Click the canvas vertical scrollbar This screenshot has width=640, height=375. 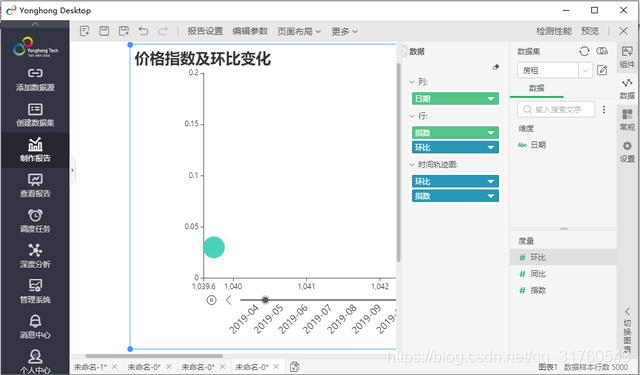(x=398, y=162)
